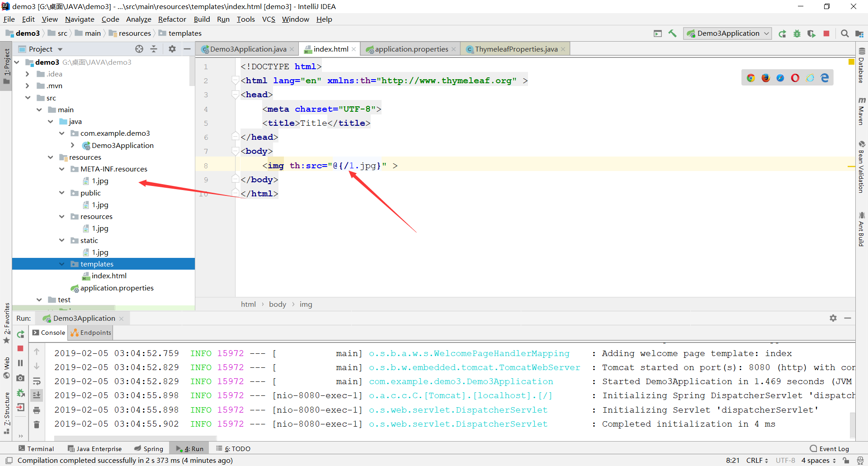The height and width of the screenshot is (466, 868).
Task: Toggle soft-wrap in console output
Action: coord(37,381)
